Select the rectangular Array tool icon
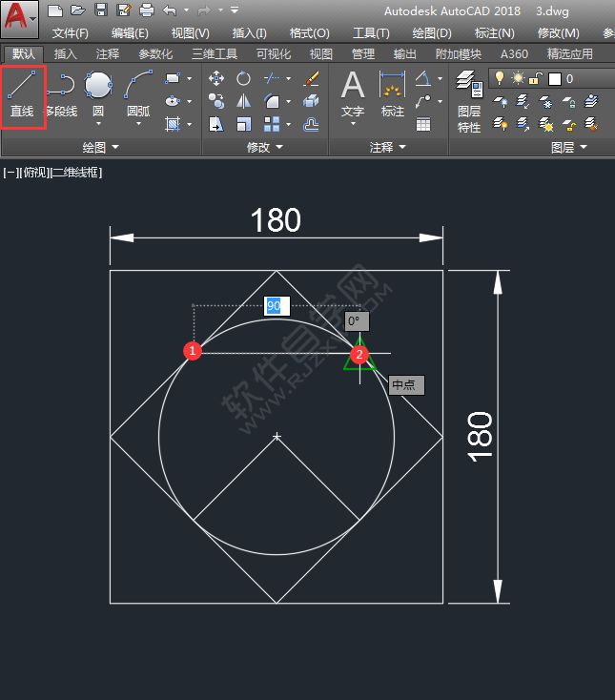 (272, 125)
